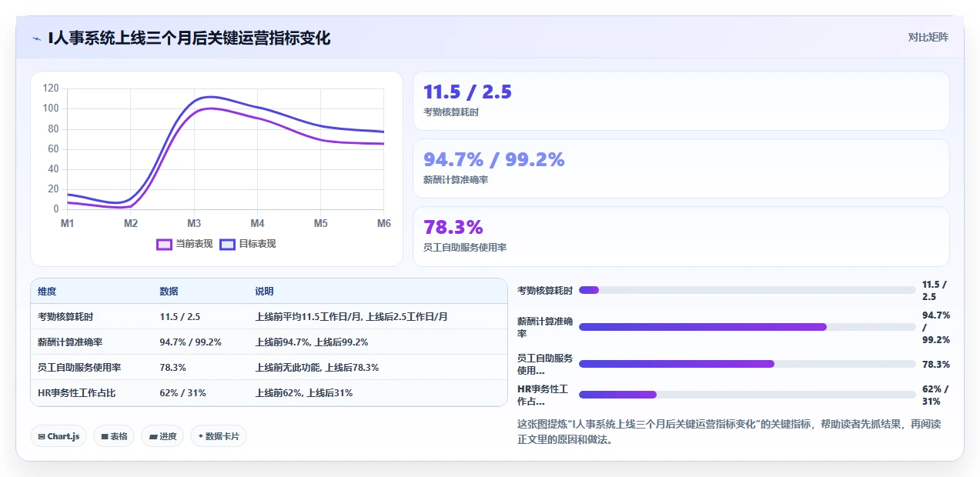Click the 11.5 / 2.5 stat card value
Screen dimensions: 980x477
[467, 92]
